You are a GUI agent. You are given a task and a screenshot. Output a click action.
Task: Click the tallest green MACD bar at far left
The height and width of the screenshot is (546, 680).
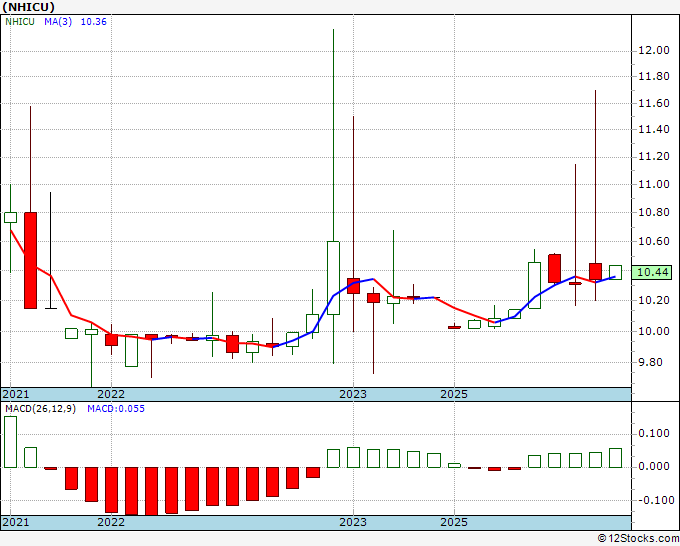10,441
